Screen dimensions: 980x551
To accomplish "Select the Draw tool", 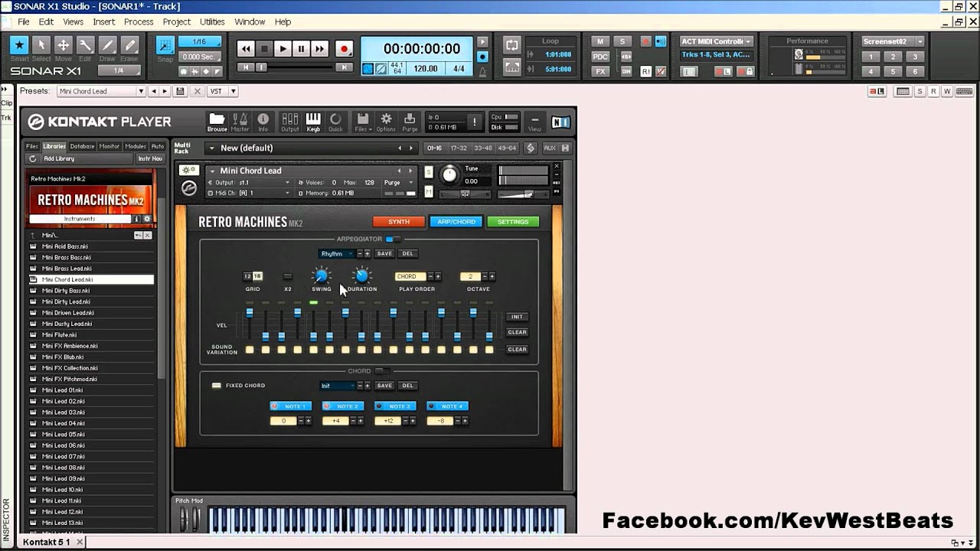I will tap(108, 45).
